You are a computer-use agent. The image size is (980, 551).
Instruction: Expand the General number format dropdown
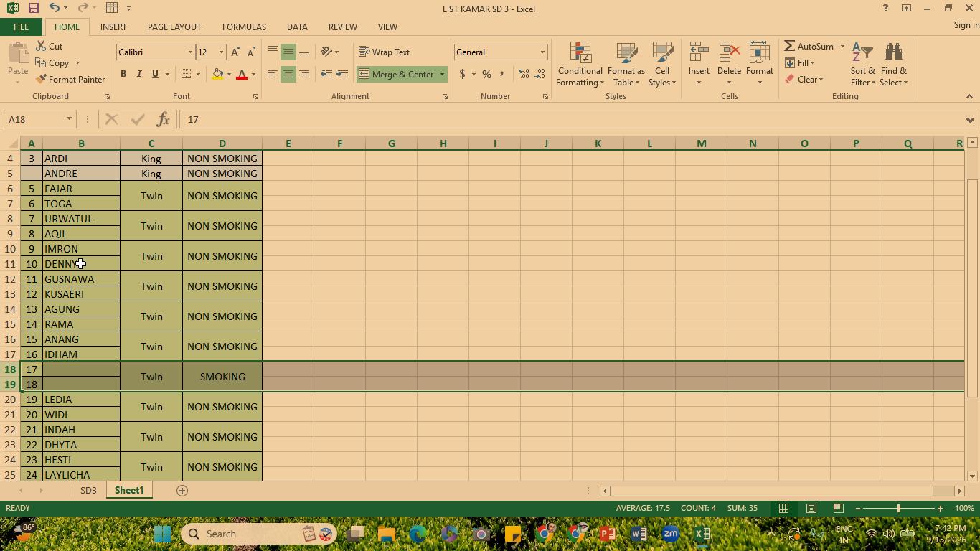pyautogui.click(x=542, y=52)
